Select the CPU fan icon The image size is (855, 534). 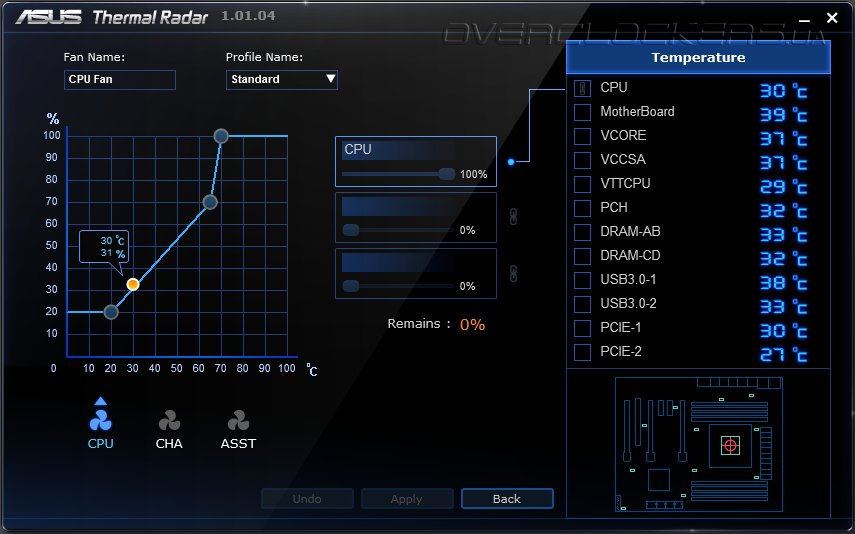click(100, 421)
